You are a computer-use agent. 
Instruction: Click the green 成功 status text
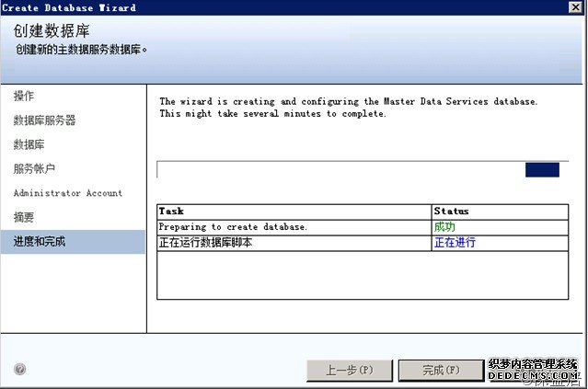point(444,227)
